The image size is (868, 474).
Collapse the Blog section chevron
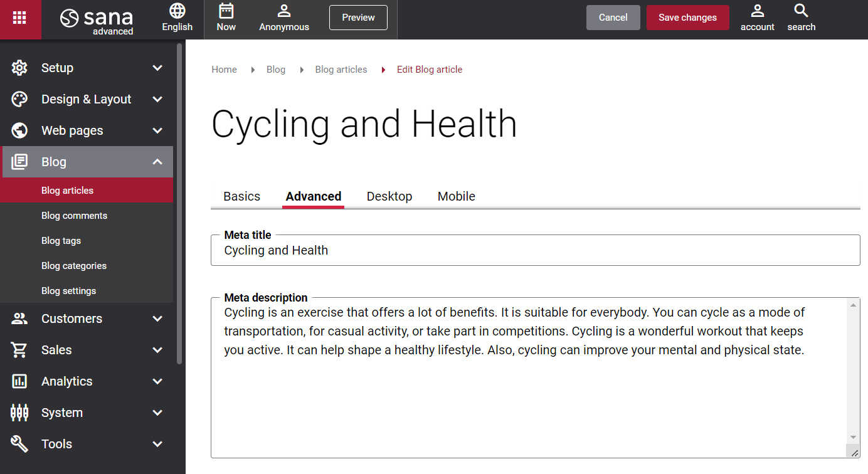click(x=157, y=162)
